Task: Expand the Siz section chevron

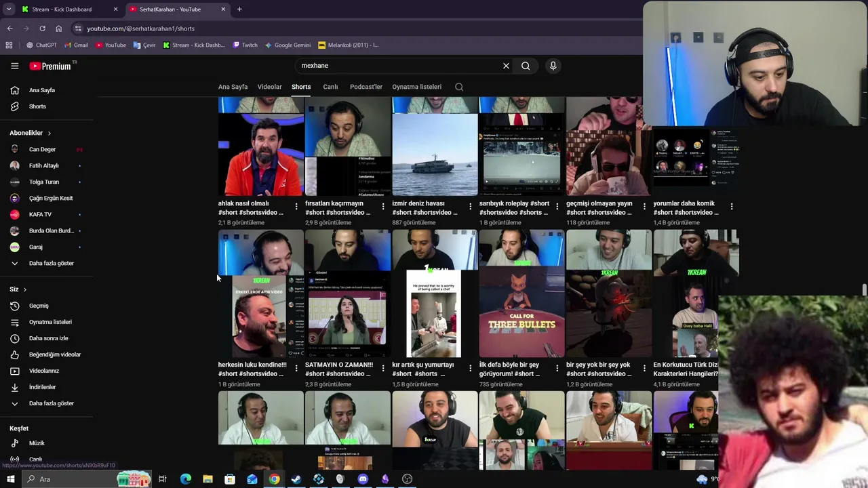Action: click(24, 289)
